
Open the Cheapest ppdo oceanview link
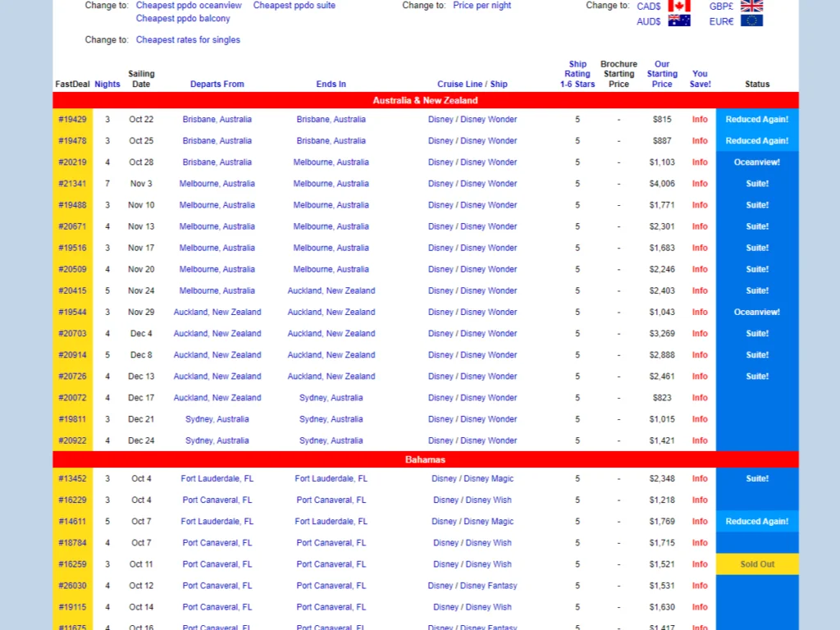[189, 6]
